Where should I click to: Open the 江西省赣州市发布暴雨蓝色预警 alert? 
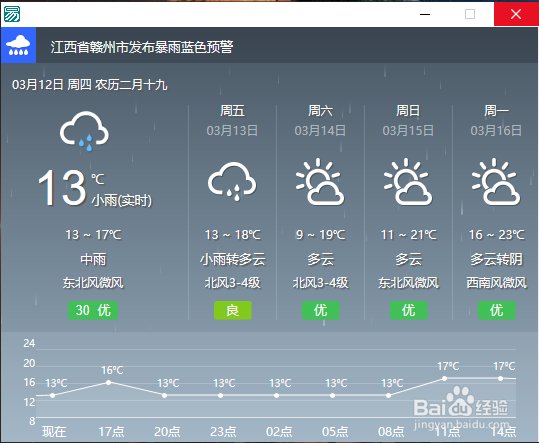click(142, 47)
